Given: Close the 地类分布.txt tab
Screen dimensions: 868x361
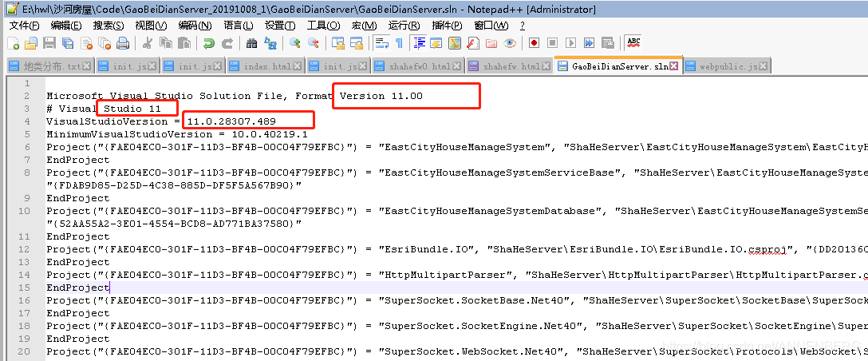Looking at the screenshot, I should [86, 66].
